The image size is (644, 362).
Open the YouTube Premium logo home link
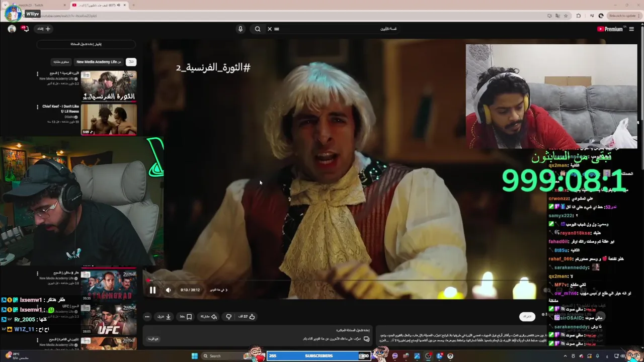coord(610,29)
